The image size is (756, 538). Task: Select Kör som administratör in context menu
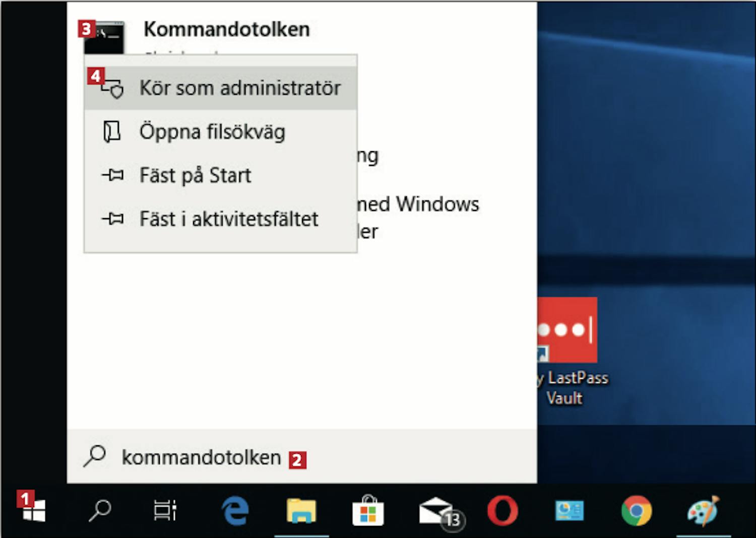pyautogui.click(x=221, y=88)
